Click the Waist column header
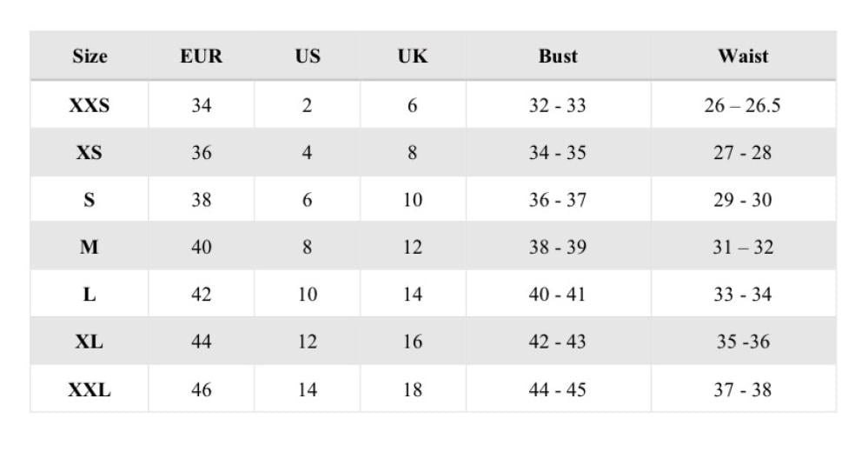The width and height of the screenshot is (868, 458). 743,57
